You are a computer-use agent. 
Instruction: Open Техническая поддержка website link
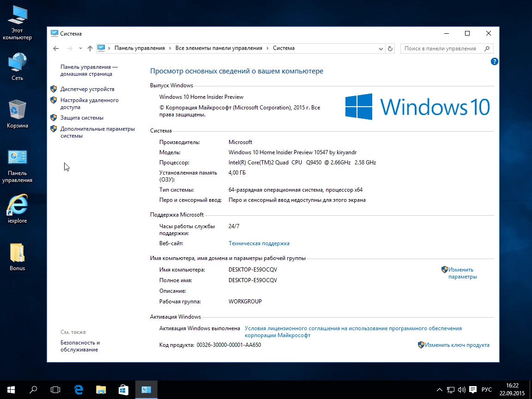pyautogui.click(x=259, y=243)
